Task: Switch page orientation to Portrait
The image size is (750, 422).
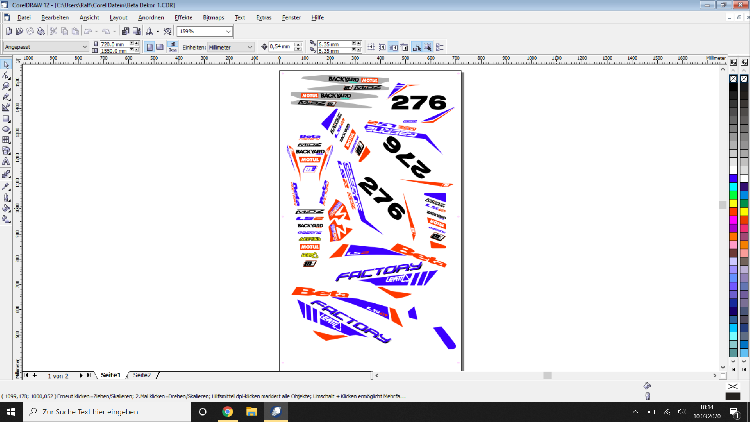Action: (x=150, y=47)
